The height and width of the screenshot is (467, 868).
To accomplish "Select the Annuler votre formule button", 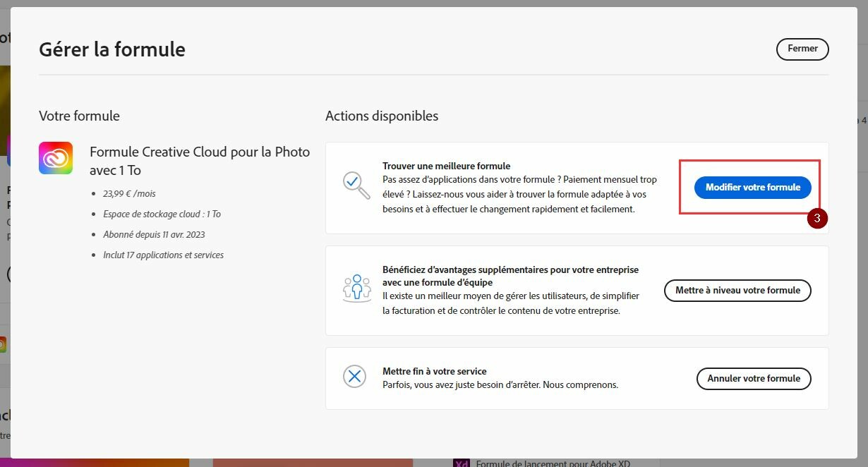I will (754, 379).
